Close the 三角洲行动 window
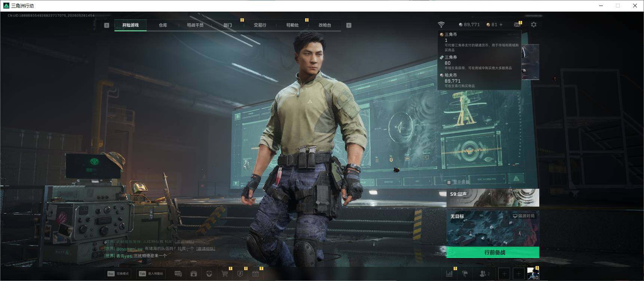The height and width of the screenshot is (281, 644). tap(635, 6)
